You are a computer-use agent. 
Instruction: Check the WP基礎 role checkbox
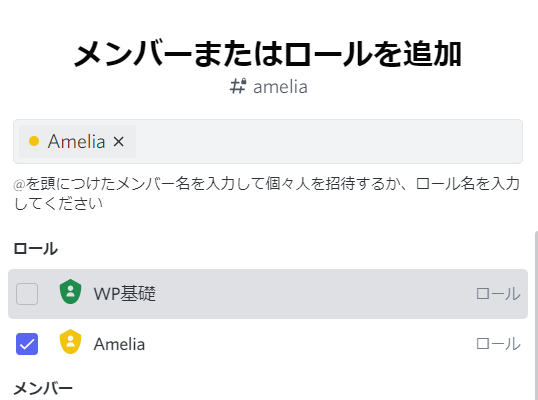pos(27,294)
